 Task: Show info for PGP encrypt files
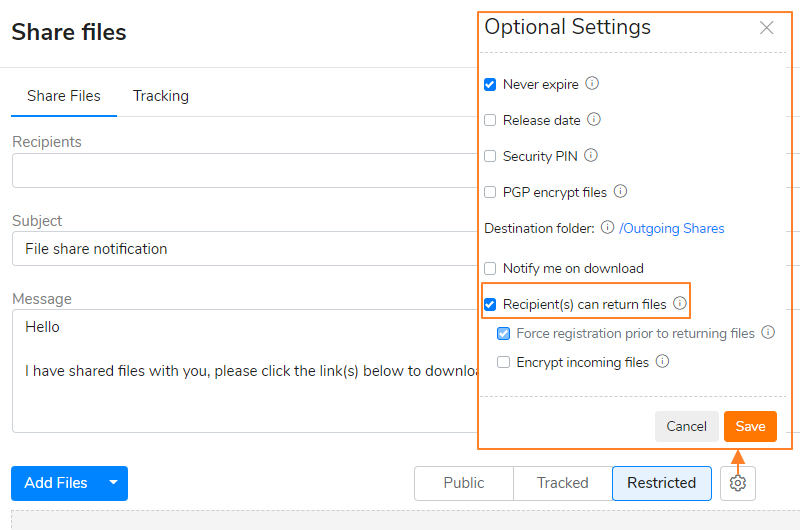(x=620, y=191)
